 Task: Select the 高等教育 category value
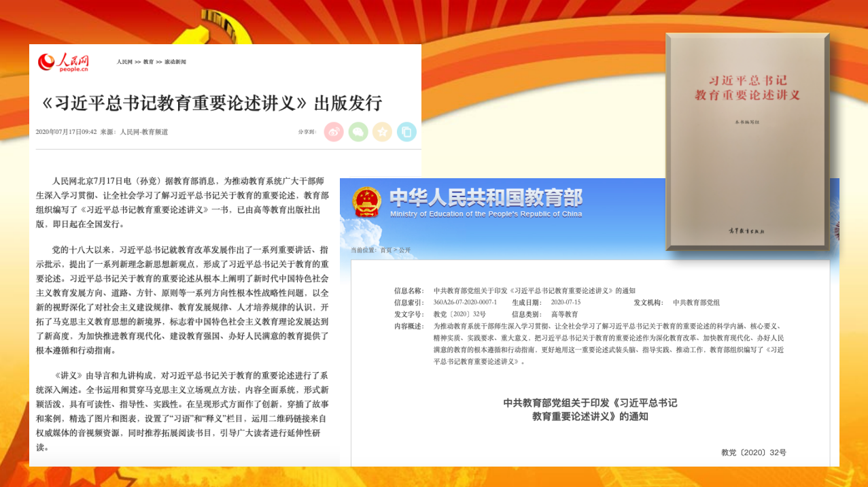pos(564,314)
